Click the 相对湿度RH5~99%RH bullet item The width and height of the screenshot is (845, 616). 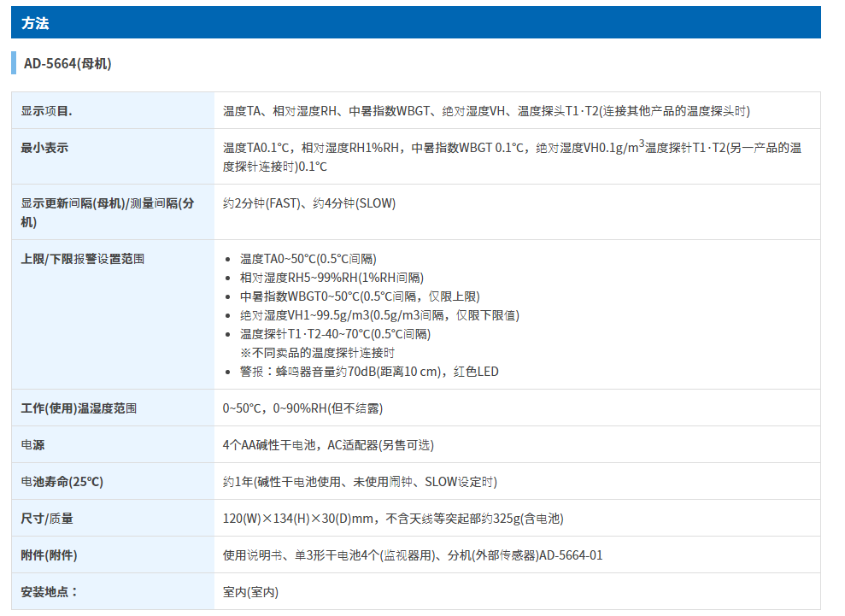coord(332,278)
